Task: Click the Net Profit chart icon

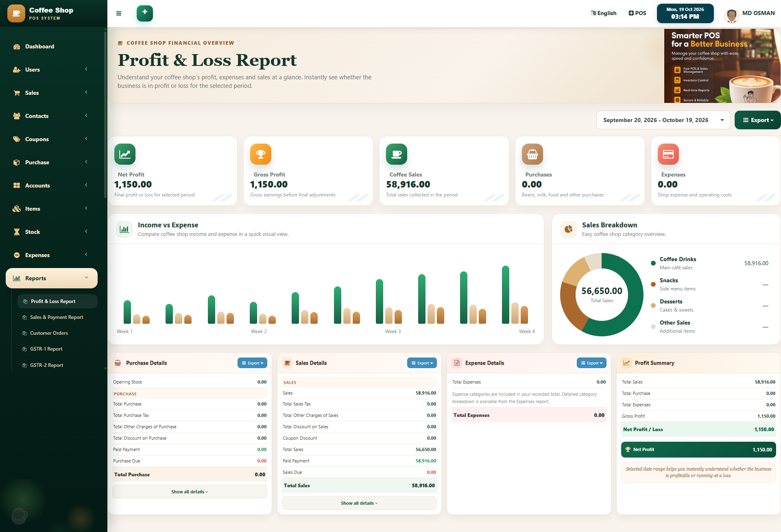Action: pos(125,154)
